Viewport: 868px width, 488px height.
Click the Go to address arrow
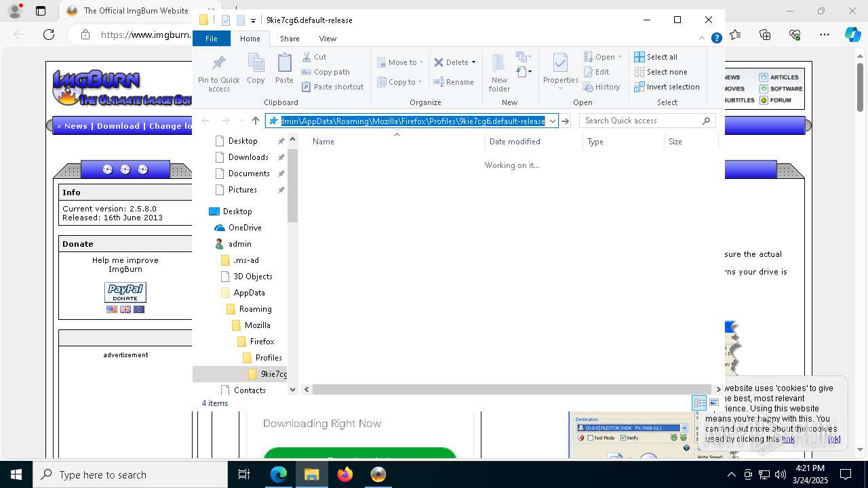[565, 121]
